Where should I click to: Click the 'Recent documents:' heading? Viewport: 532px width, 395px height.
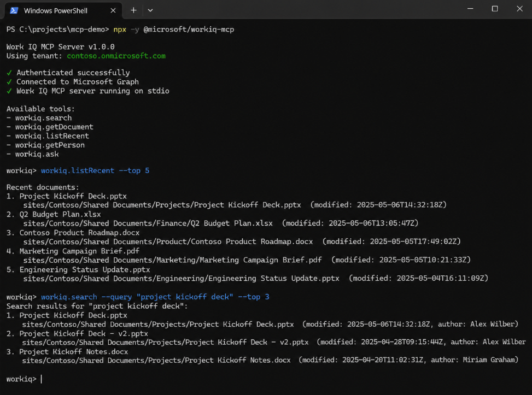43,187
